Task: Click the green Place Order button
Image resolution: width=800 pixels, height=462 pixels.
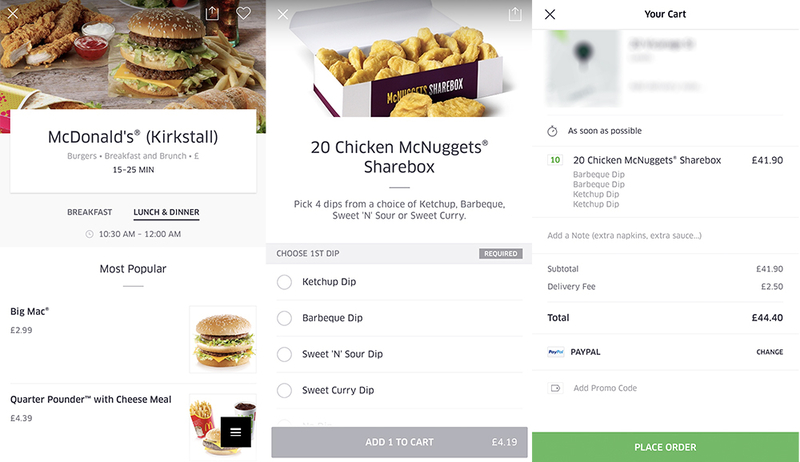Action: pyautogui.click(x=665, y=447)
